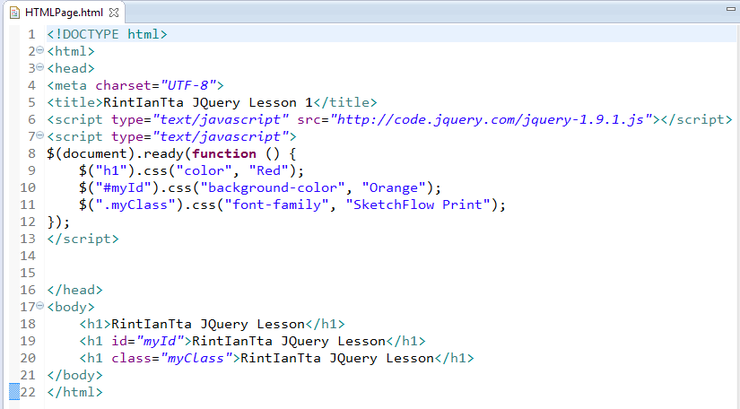The image size is (740, 409).
Task: Select the HTMLPage.html editor tab
Action: pos(64,13)
